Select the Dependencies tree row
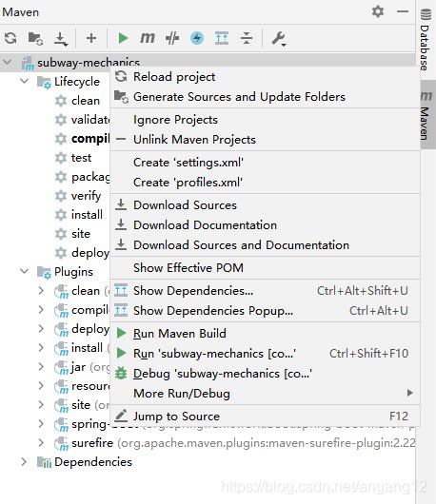This screenshot has height=504, width=436. click(x=208, y=462)
